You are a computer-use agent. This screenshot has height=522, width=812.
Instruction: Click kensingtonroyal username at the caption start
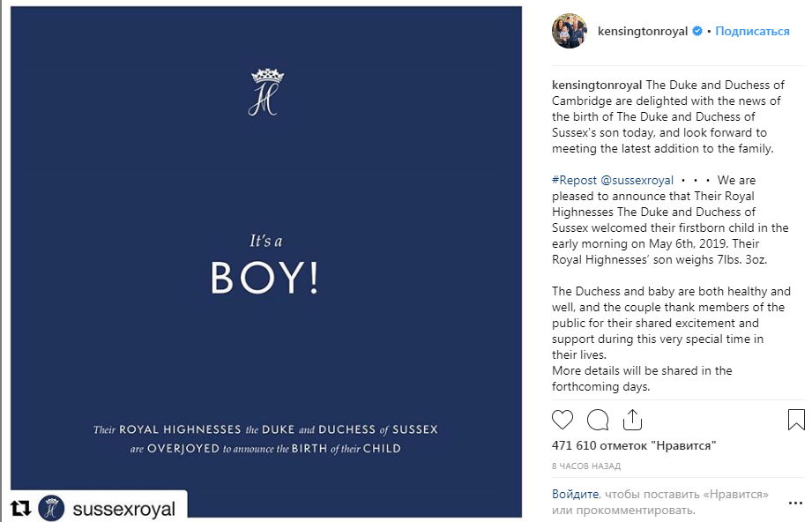(x=597, y=86)
